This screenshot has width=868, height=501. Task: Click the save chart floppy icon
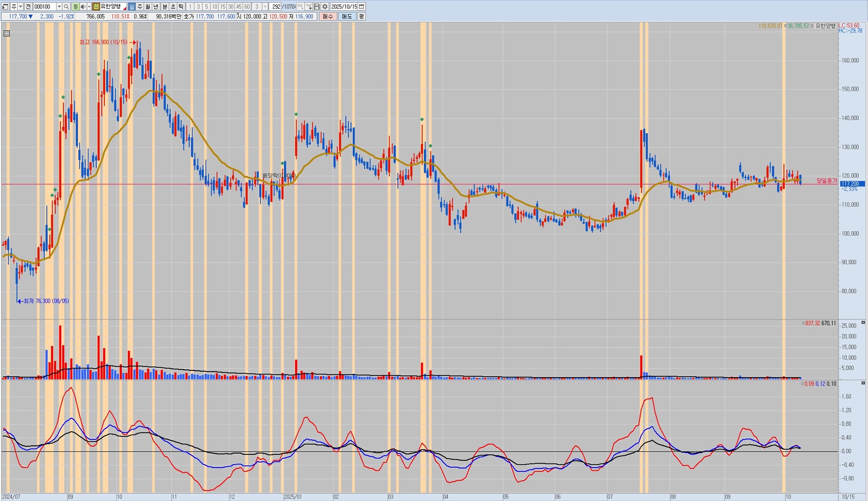(x=317, y=6)
